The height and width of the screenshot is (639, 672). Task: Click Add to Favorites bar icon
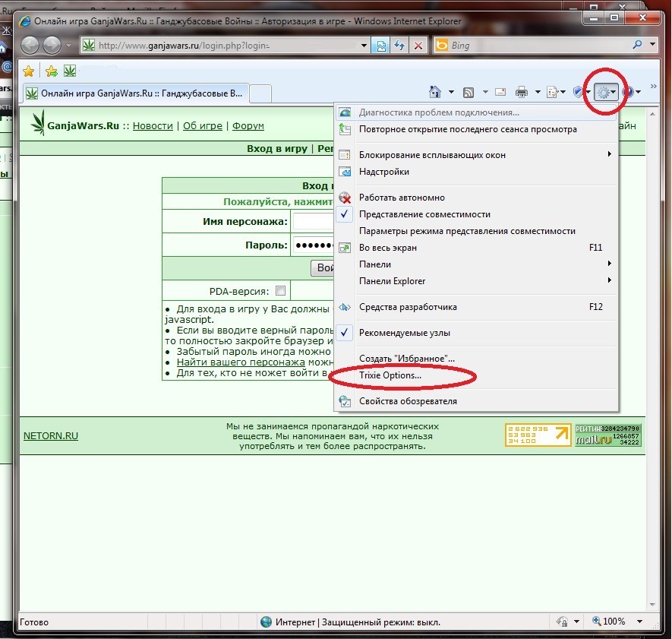click(52, 71)
